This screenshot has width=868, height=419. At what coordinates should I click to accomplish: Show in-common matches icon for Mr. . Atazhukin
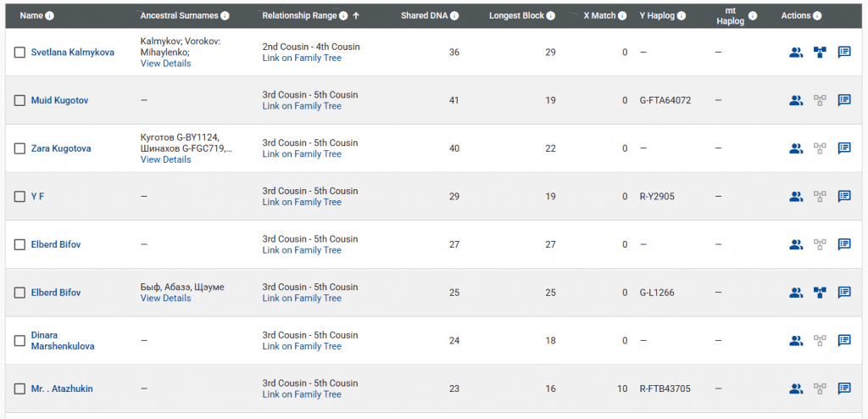click(795, 388)
